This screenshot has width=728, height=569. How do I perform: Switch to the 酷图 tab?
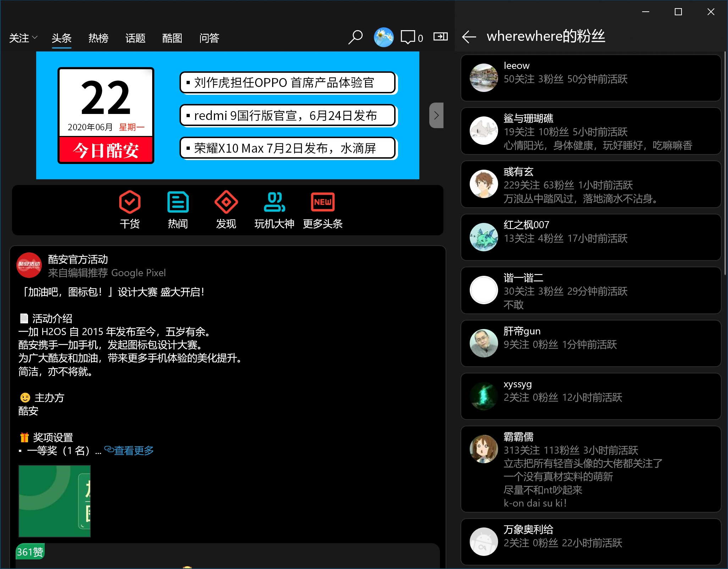172,38
